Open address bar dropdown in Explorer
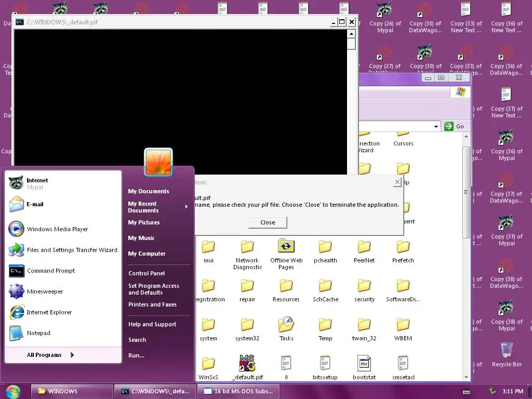Image resolution: width=532 pixels, height=399 pixels. pos(436,127)
